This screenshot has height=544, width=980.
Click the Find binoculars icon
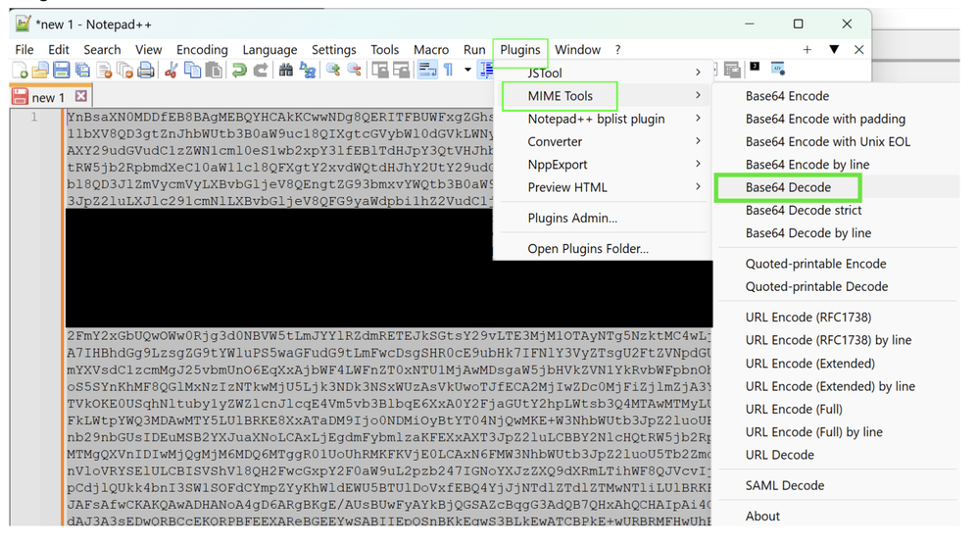pos(285,70)
